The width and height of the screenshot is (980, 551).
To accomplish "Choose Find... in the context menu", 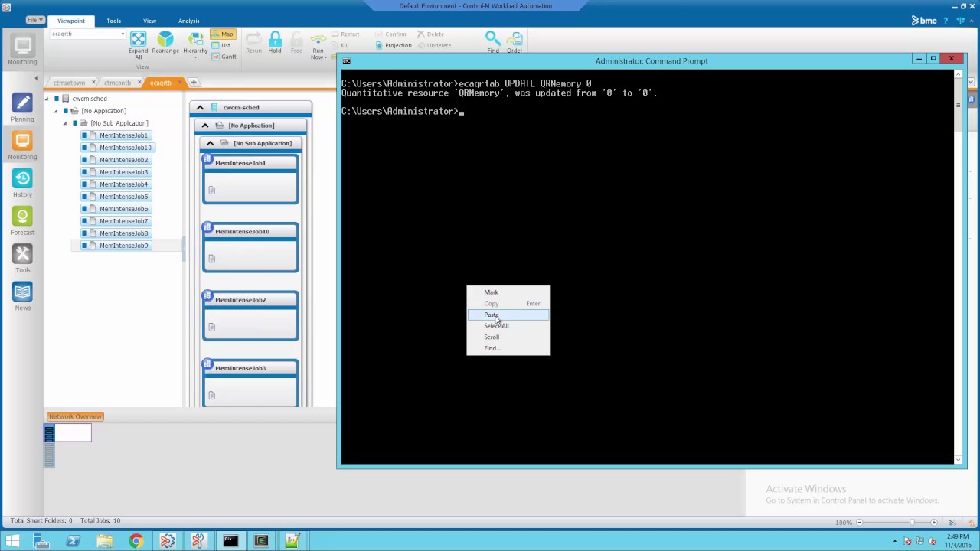I will pyautogui.click(x=492, y=348).
